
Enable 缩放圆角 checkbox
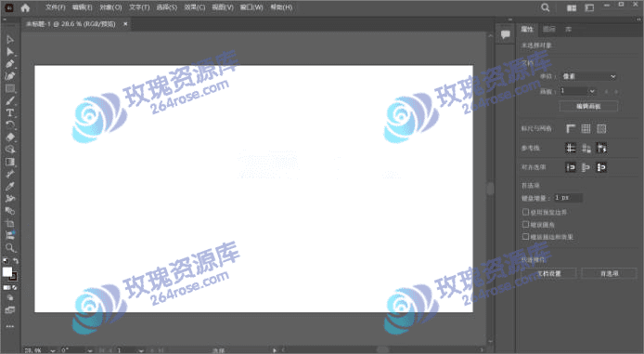[525, 225]
